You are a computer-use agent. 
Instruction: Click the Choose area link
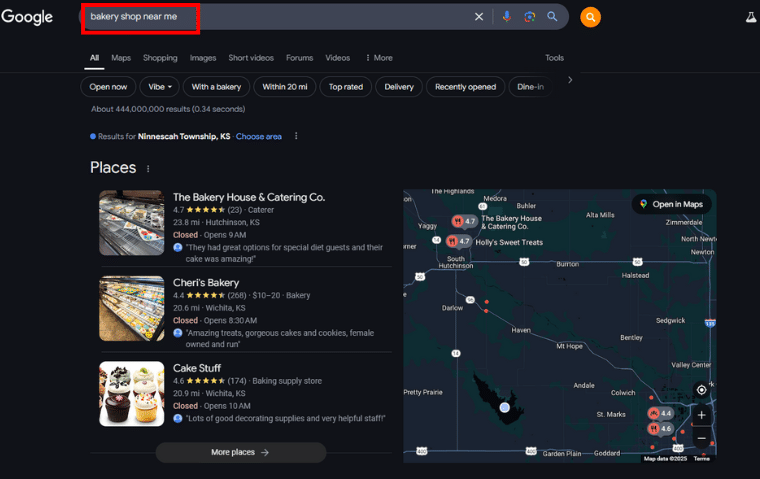click(x=258, y=137)
